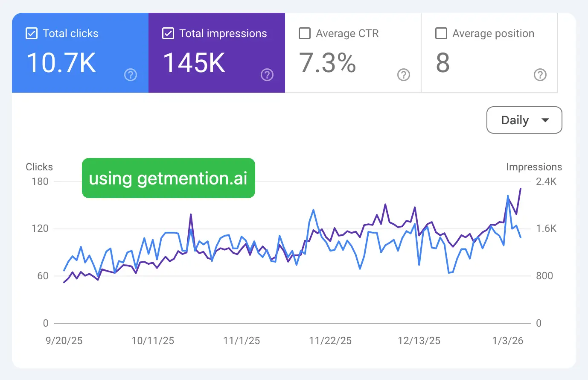Click the Total clicks card showing 10.7K
Viewport: 588px width, 380px height.
(80, 52)
